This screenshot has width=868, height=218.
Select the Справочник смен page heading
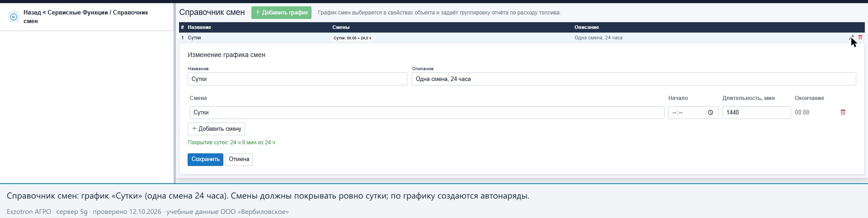(x=212, y=12)
